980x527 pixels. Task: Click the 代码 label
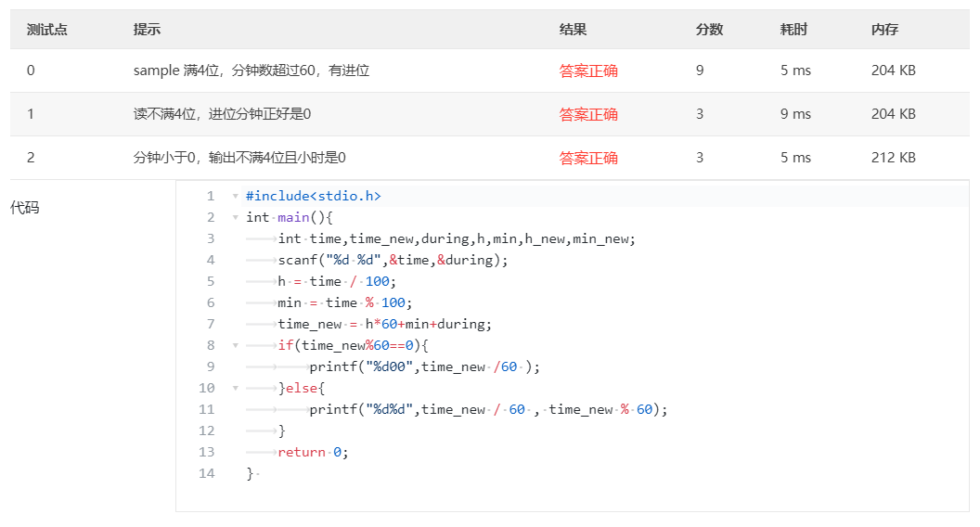coord(25,208)
